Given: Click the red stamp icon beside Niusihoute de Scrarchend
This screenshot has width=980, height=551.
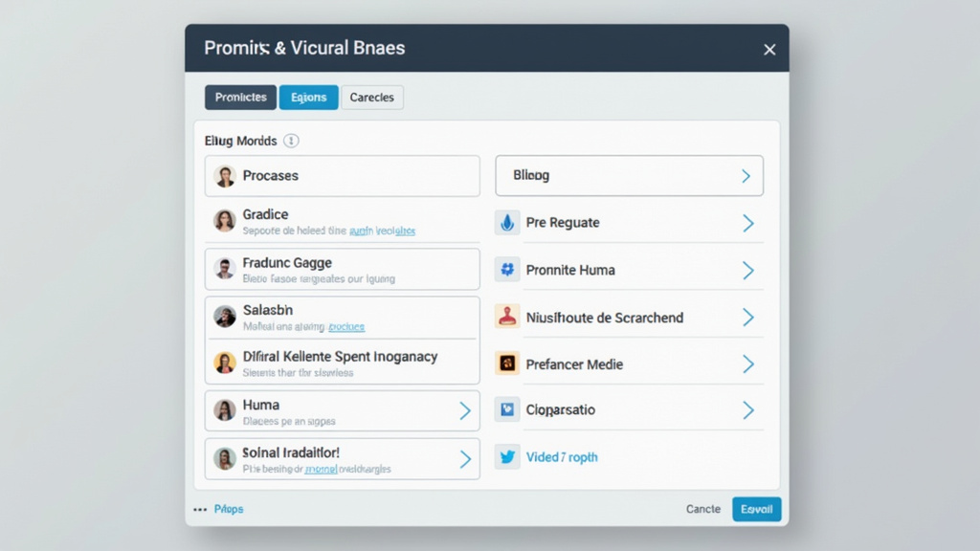Looking at the screenshot, I should (507, 317).
